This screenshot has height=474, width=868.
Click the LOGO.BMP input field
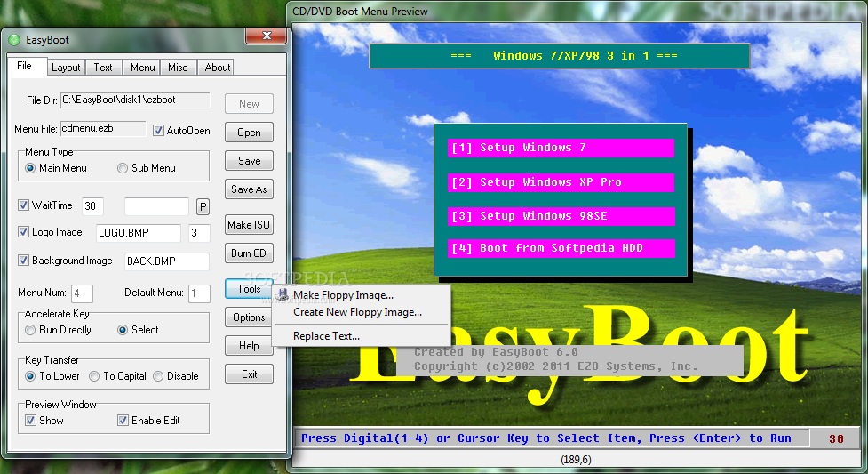point(139,233)
